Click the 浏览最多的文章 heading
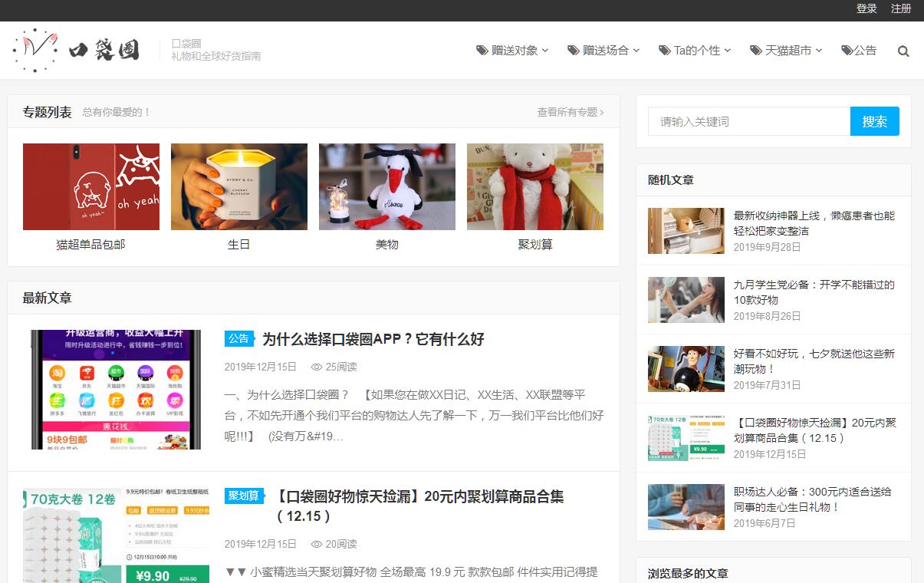The height and width of the screenshot is (583, 924). (x=688, y=574)
